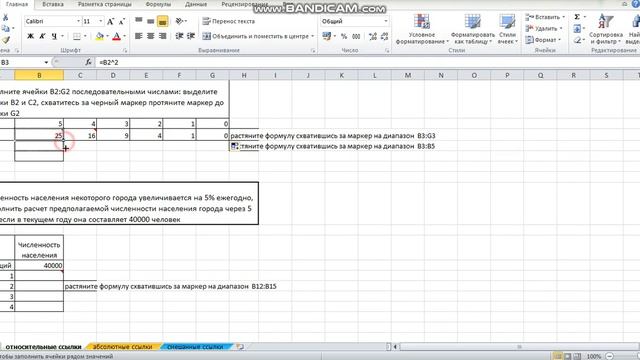Click the AutoSum sigma icon
640x360 pixels.
(x=577, y=17)
